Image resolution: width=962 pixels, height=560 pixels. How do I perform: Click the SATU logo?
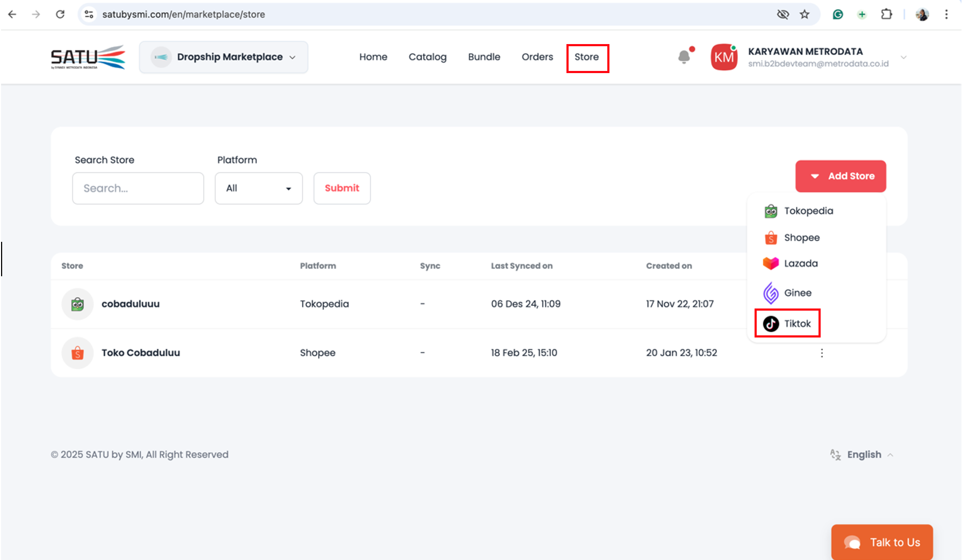click(x=88, y=57)
